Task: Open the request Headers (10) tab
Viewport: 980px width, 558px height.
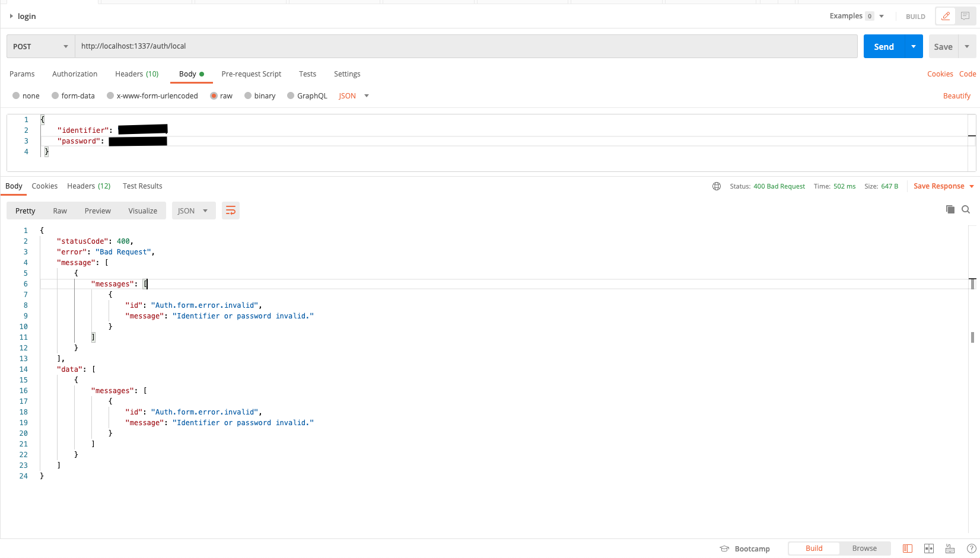Action: tap(137, 74)
